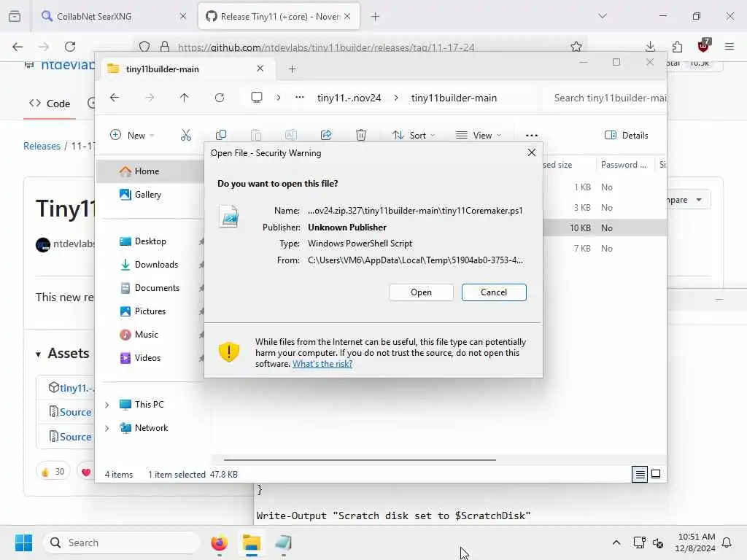Screen dimensions: 747x560
Task: Open the GitHub Code tab
Action: tap(50, 104)
